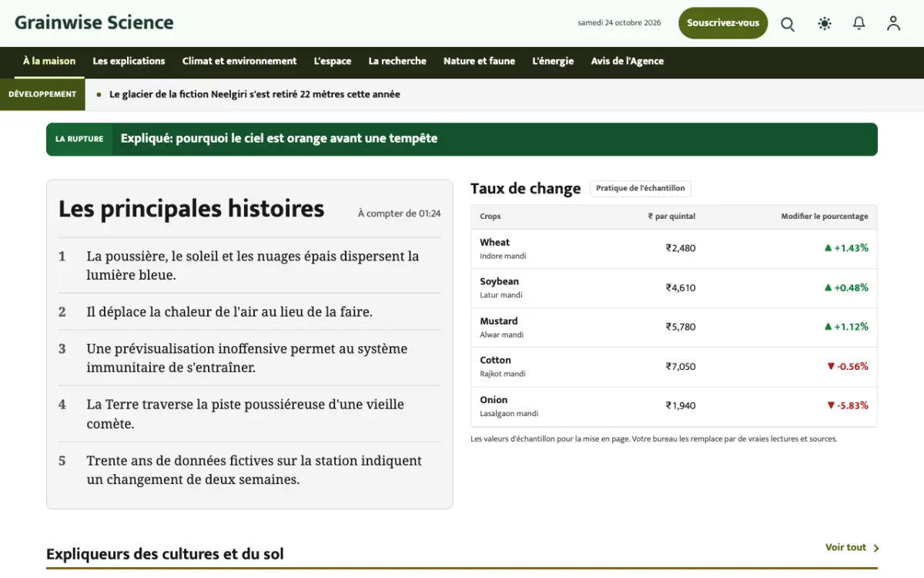
Task: Open orange sky before storm headline
Action: 279,139
